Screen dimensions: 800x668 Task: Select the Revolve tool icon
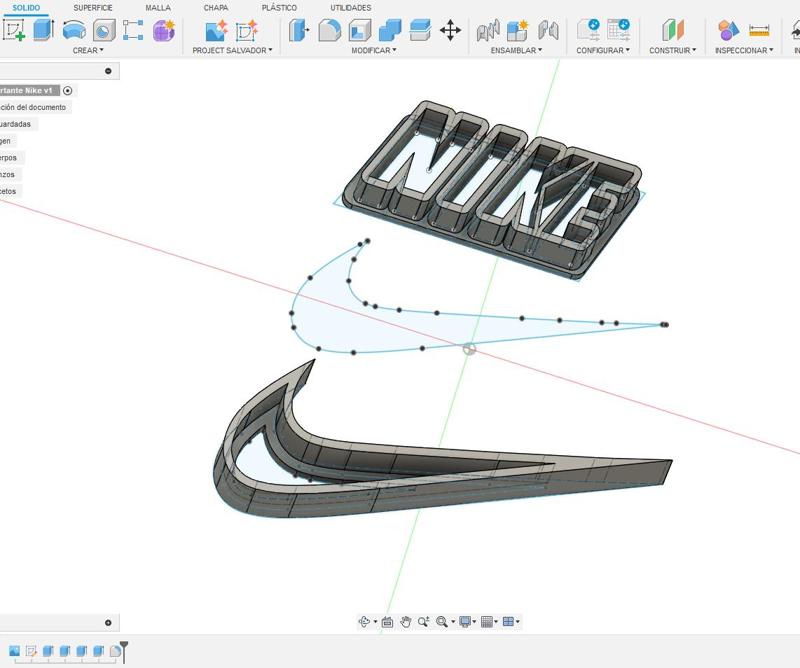74,30
